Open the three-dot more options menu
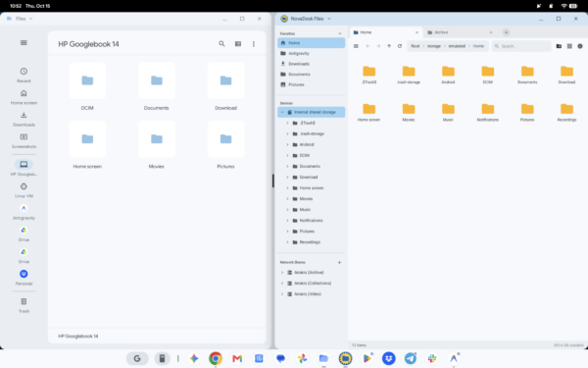Viewport: 588px width, 368px height. pos(254,44)
